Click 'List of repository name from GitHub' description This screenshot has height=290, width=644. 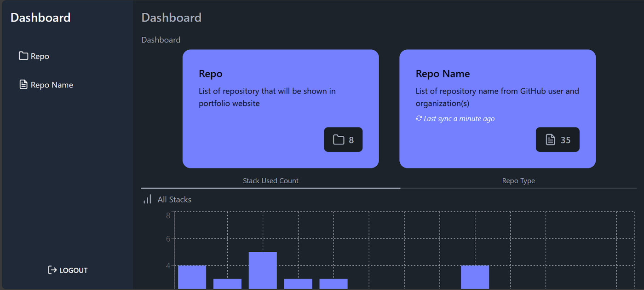pos(497,97)
